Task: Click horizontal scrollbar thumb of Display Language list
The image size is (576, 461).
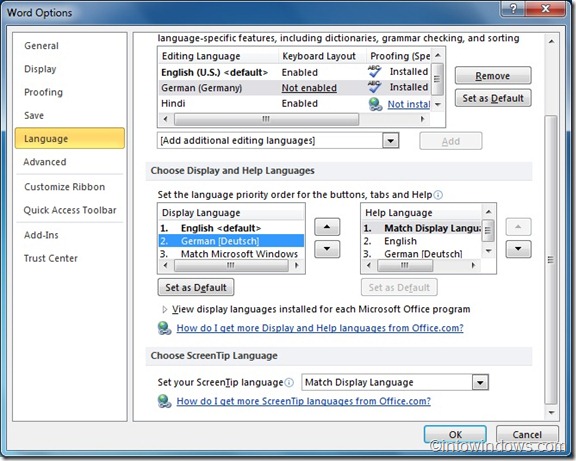Action: [231, 265]
